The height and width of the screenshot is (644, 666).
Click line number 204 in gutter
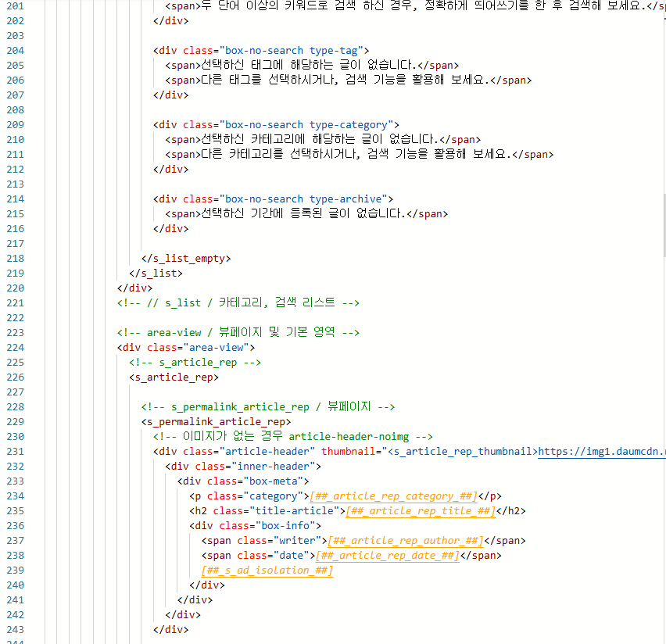[x=16, y=51]
